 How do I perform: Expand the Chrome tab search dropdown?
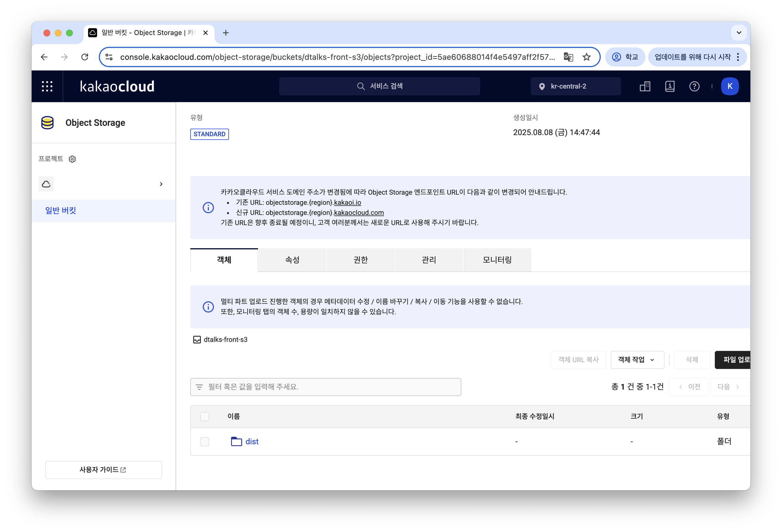coord(739,33)
